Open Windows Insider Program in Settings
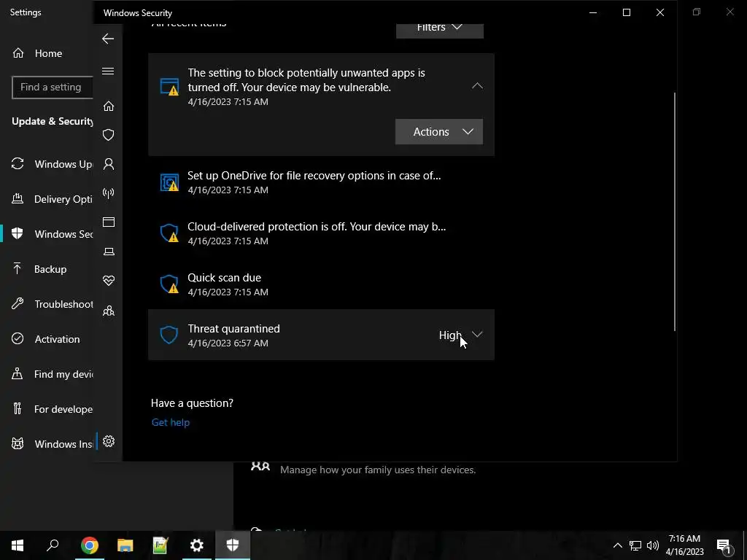The image size is (747, 560). pyautogui.click(x=47, y=444)
